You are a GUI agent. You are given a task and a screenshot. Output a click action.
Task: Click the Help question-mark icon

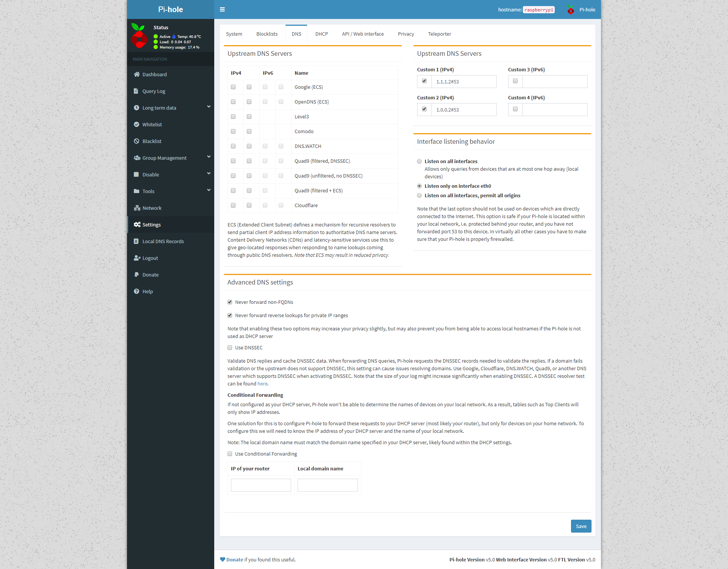(136, 291)
